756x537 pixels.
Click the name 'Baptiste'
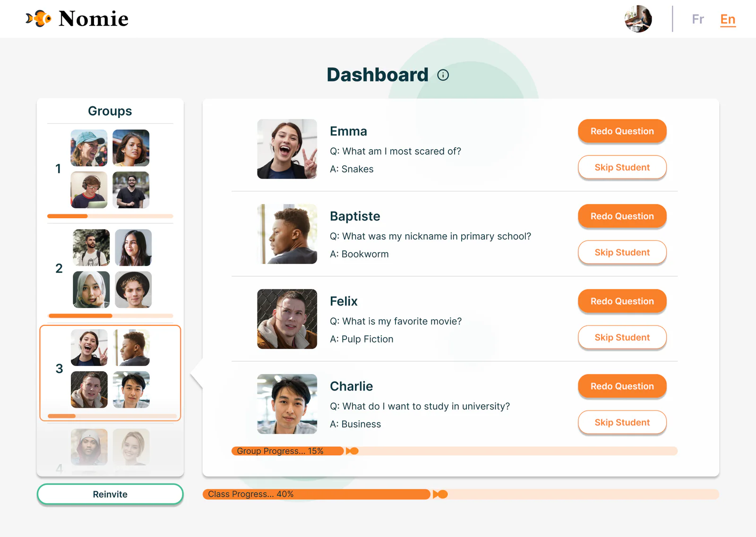coord(355,216)
